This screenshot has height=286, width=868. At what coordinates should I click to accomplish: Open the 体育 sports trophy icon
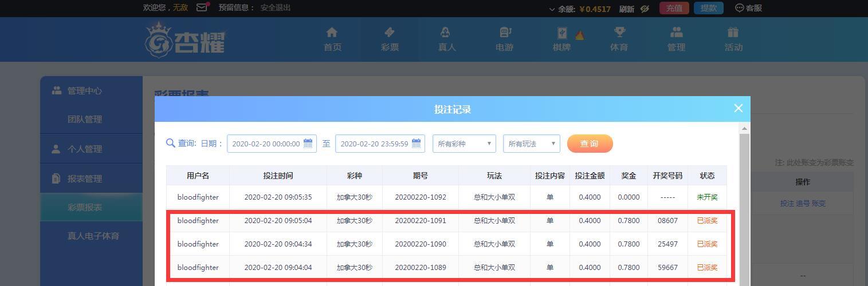(x=619, y=33)
